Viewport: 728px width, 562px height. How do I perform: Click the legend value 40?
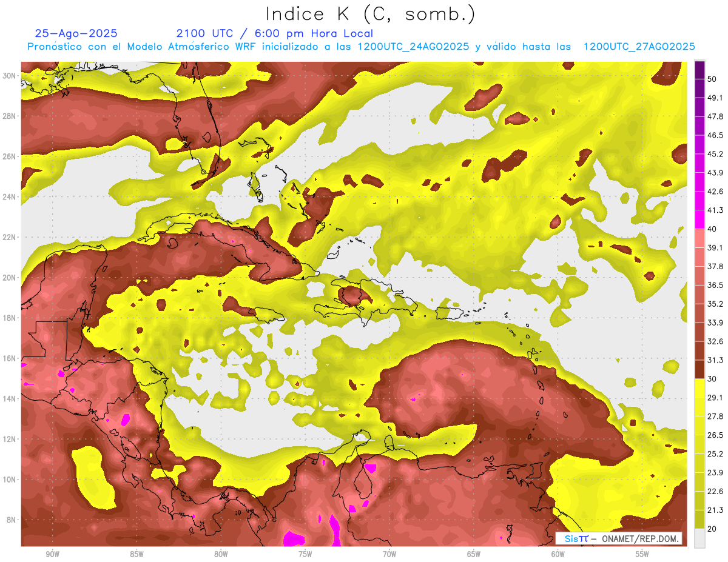[x=712, y=229]
